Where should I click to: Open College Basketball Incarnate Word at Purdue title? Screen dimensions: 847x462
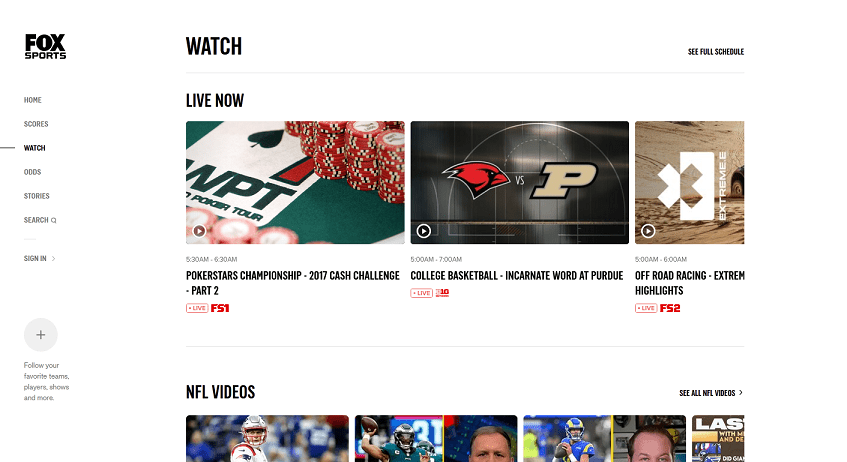(x=517, y=276)
